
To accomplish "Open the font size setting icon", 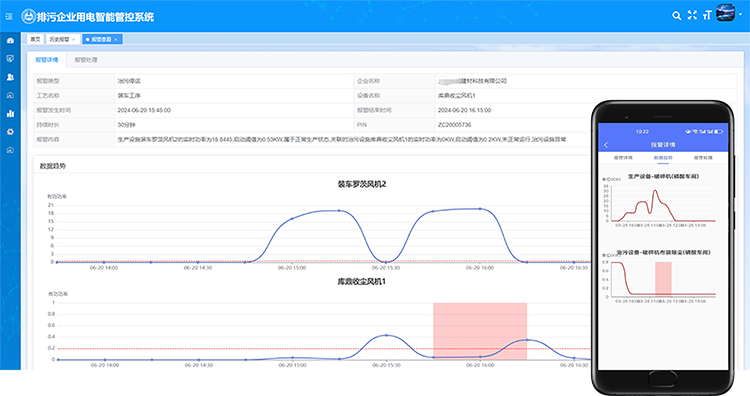I will point(707,15).
